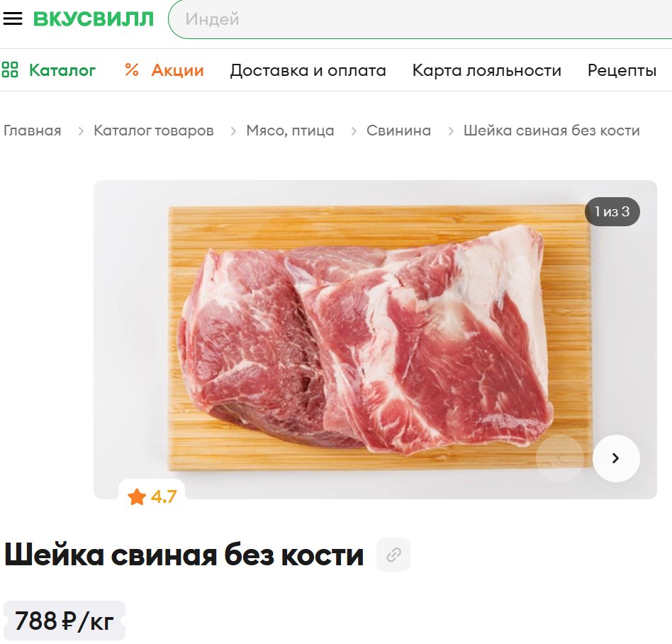Copy product link using chain icon

(x=393, y=555)
